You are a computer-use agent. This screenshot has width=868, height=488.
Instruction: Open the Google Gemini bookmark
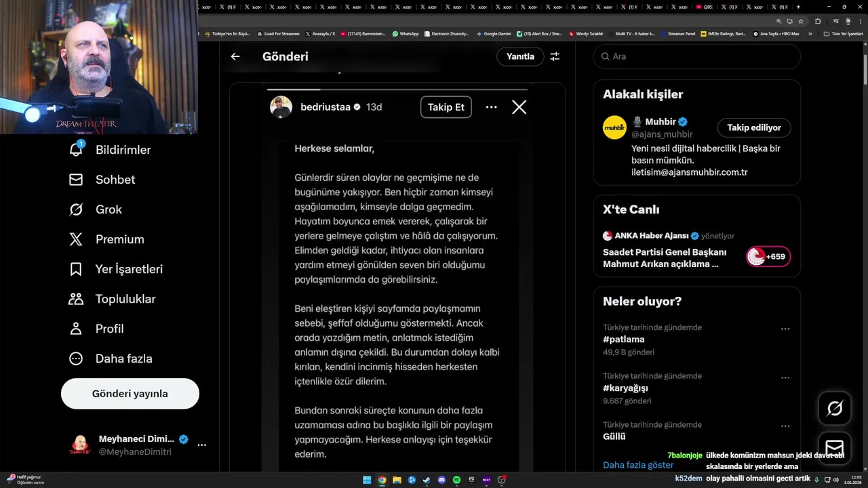click(x=494, y=33)
